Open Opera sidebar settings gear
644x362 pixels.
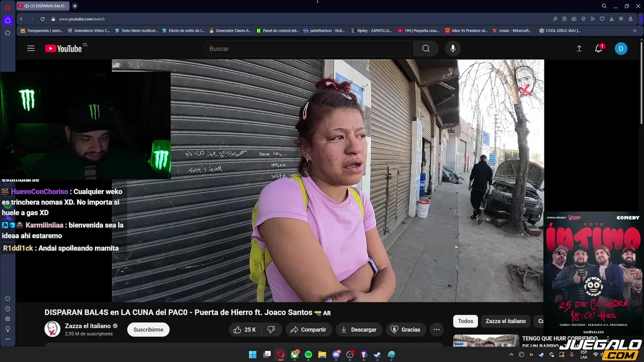(x=8, y=319)
